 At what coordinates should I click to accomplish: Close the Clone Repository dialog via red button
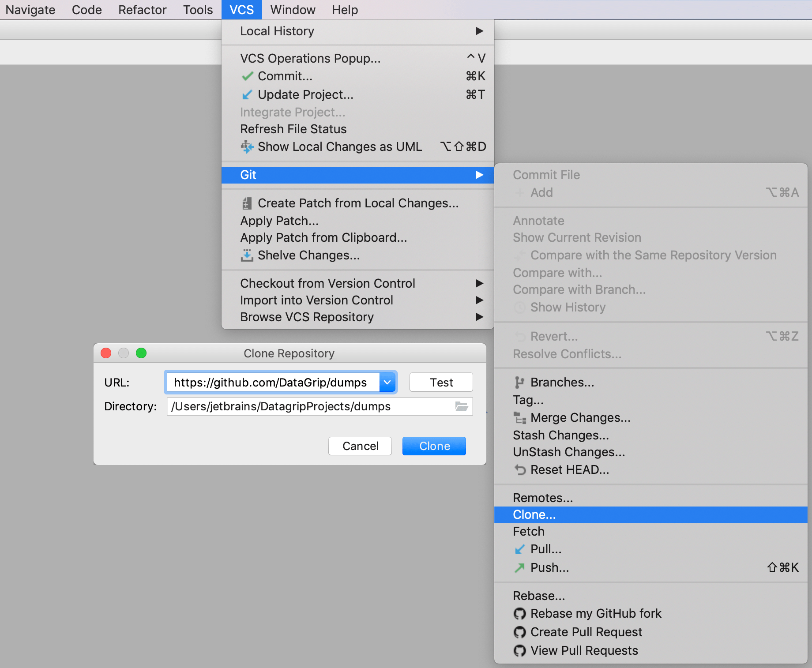tap(106, 353)
